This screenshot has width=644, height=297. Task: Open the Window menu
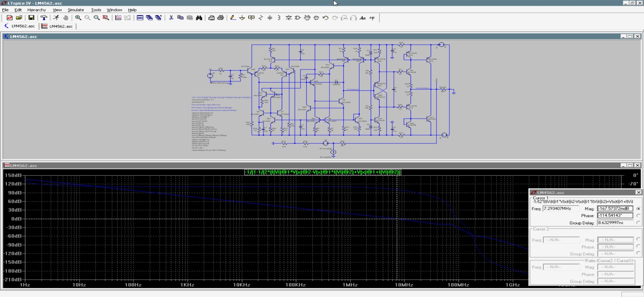tap(114, 10)
